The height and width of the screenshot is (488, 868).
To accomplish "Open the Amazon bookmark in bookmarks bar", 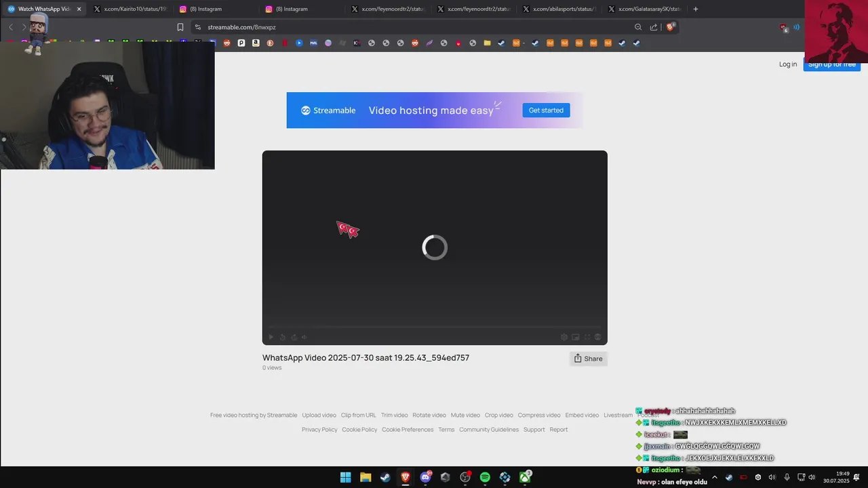I will pos(256,43).
